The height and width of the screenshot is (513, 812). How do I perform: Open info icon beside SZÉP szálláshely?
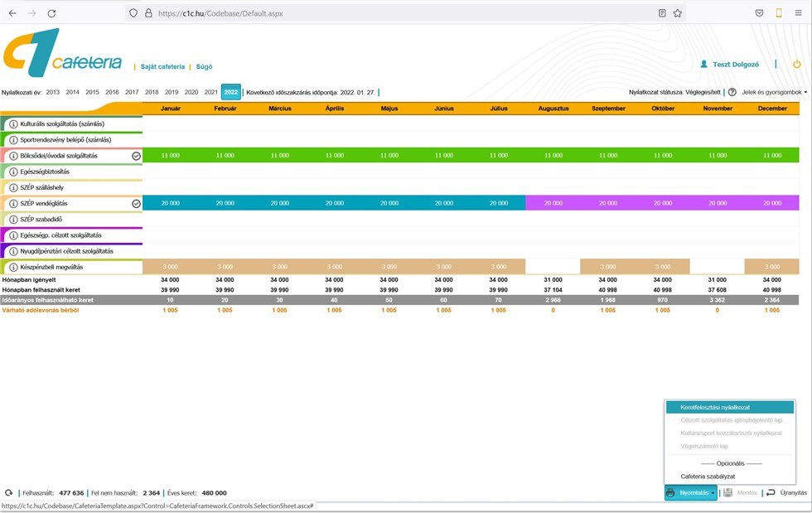point(13,187)
